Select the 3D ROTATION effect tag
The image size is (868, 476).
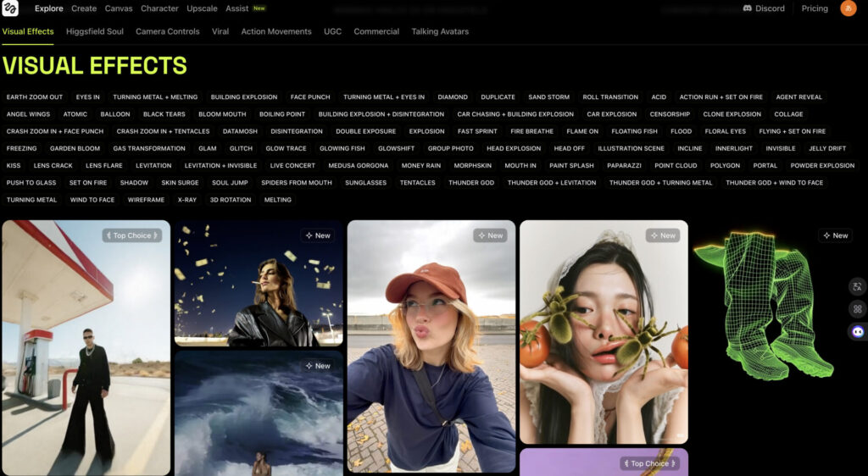pos(231,200)
